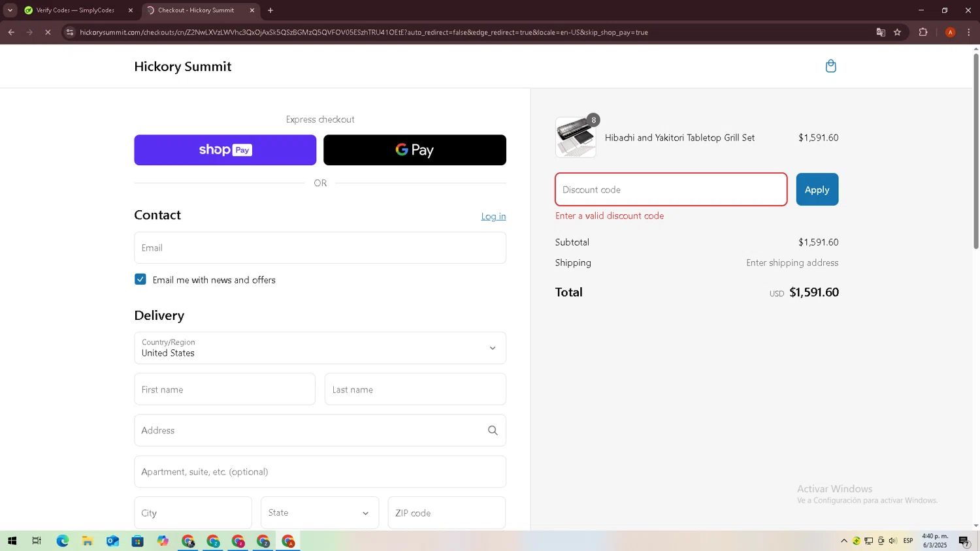Pay with Shop Pay express checkout
The height and width of the screenshot is (551, 980).
(x=225, y=150)
